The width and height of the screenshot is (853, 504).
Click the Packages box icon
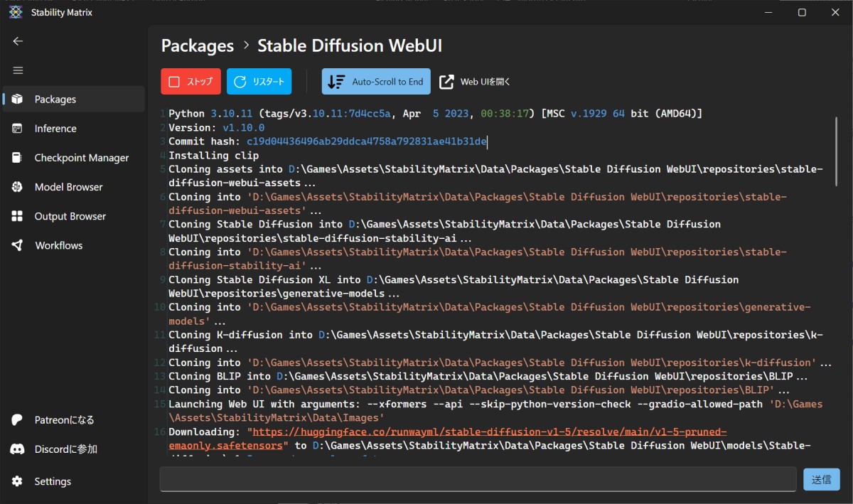[x=18, y=100]
